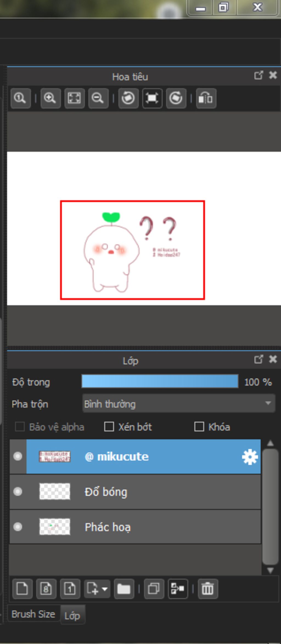Zoom in using navigator magnifier plus
The height and width of the screenshot is (644, 281).
[50, 98]
